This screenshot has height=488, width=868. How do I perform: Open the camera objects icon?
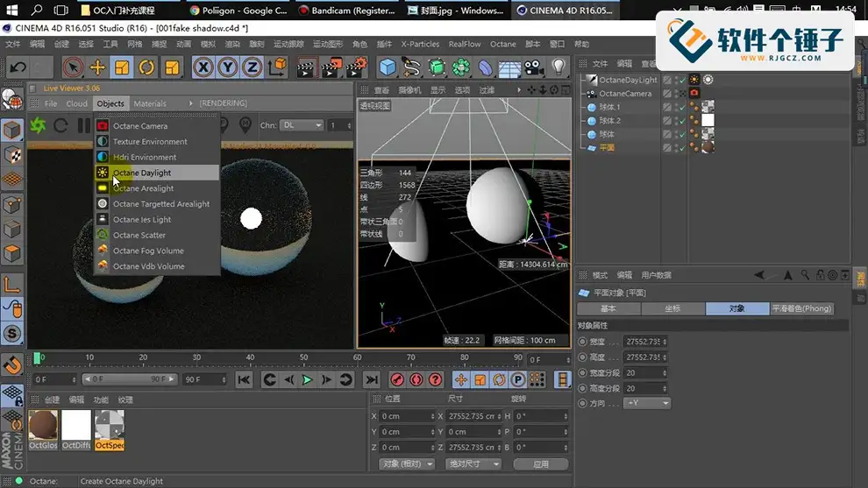pyautogui.click(x=534, y=67)
